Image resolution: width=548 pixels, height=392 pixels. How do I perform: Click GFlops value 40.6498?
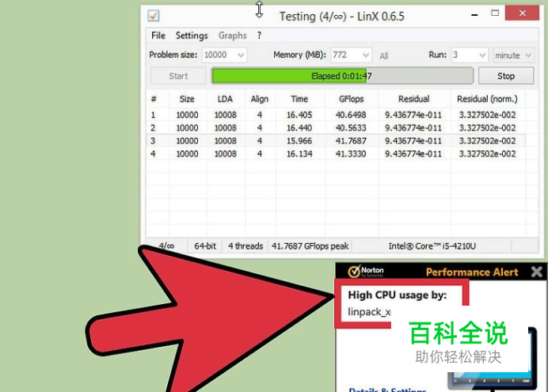click(351, 115)
